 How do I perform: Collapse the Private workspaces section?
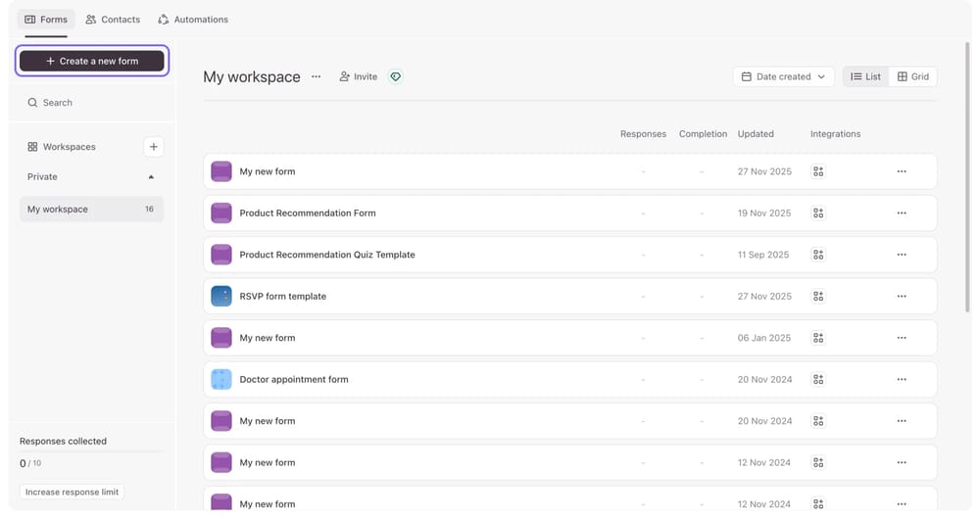click(x=151, y=177)
